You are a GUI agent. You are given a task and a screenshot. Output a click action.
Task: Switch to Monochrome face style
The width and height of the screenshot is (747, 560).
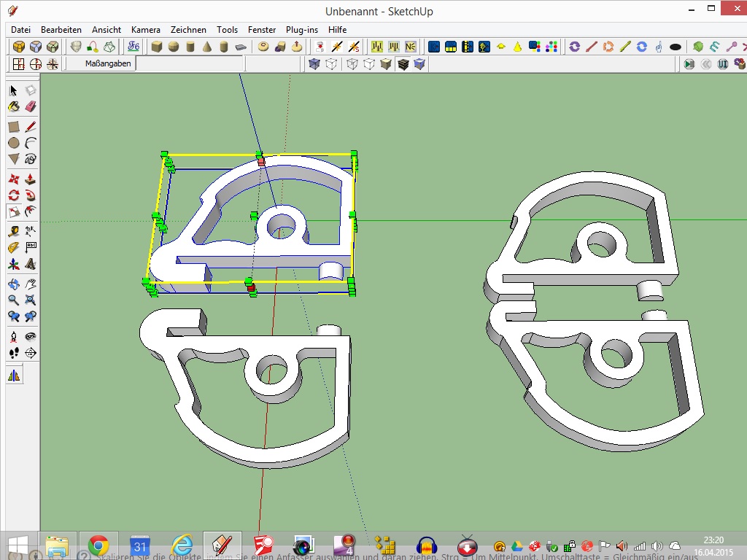(419, 64)
